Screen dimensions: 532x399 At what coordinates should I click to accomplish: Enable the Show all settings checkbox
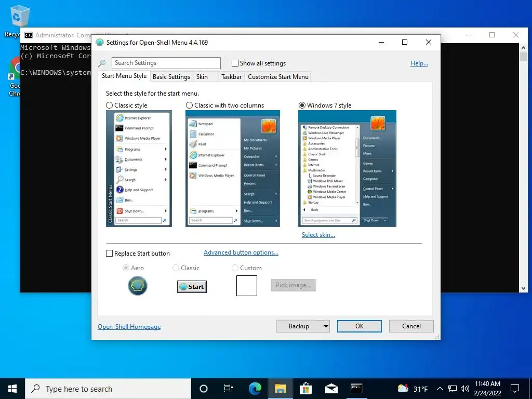coord(235,63)
